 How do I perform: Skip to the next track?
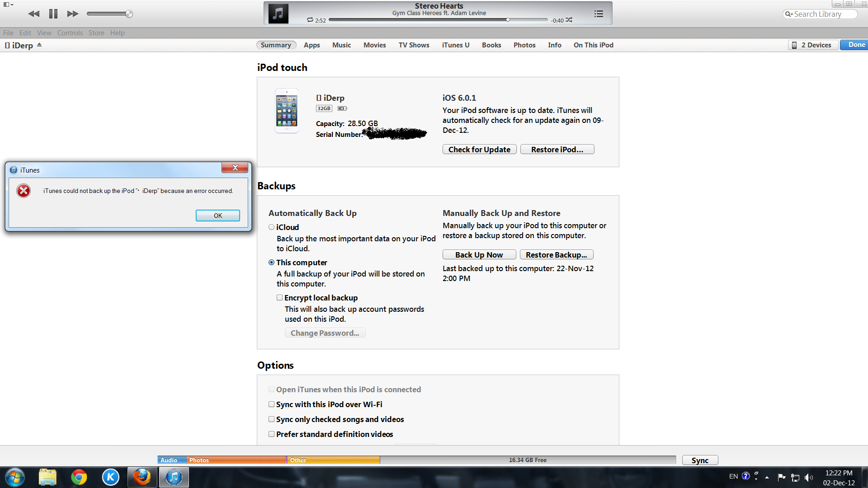(72, 14)
